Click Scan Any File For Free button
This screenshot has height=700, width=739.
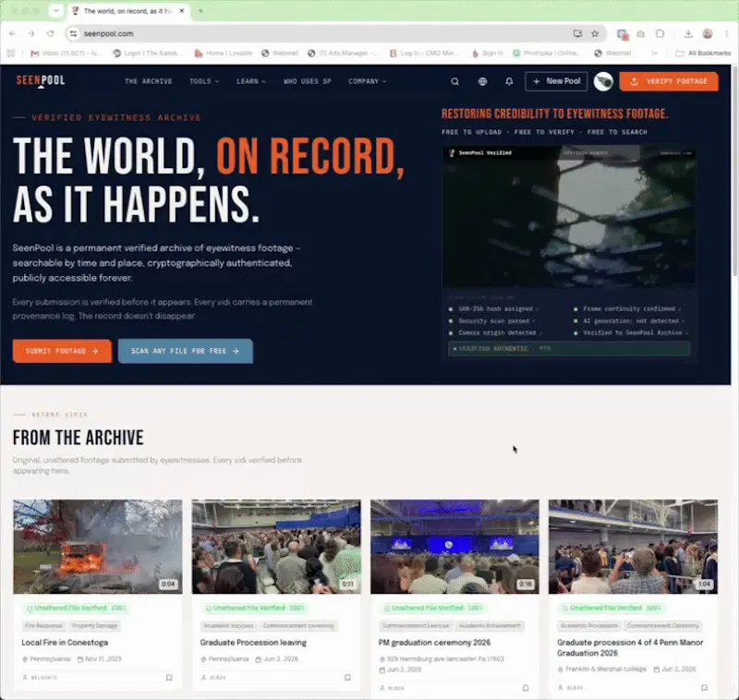[x=186, y=351]
